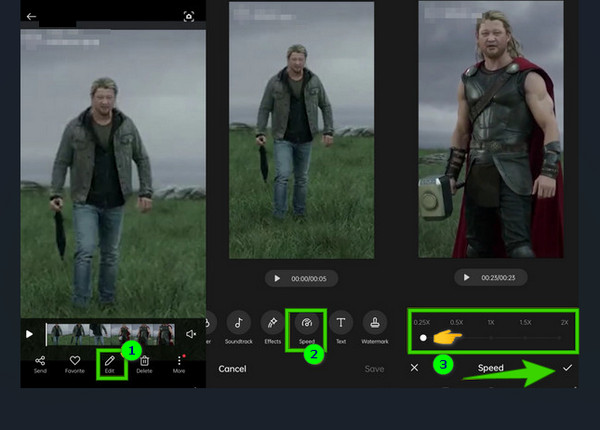This screenshot has width=600, height=430.
Task: Open the Watermark tool
Action: coord(375,328)
